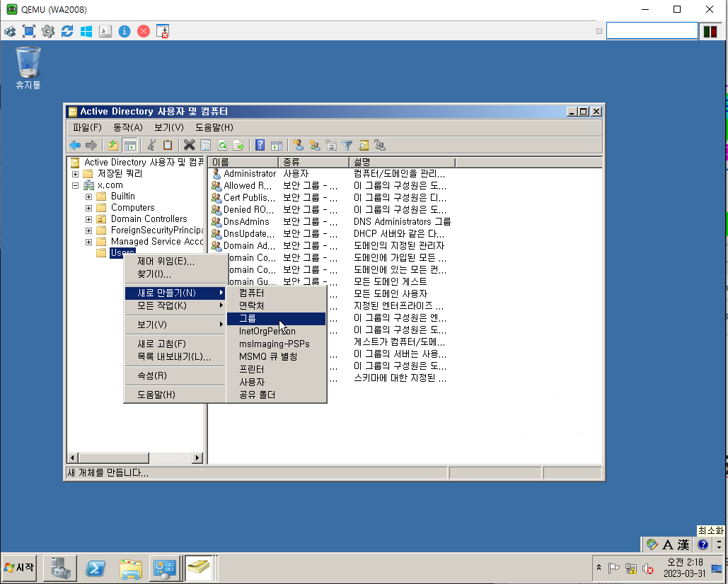Expand the ForeignSecurityPrincipals node
The height and width of the screenshot is (584, 728).
click(x=88, y=230)
